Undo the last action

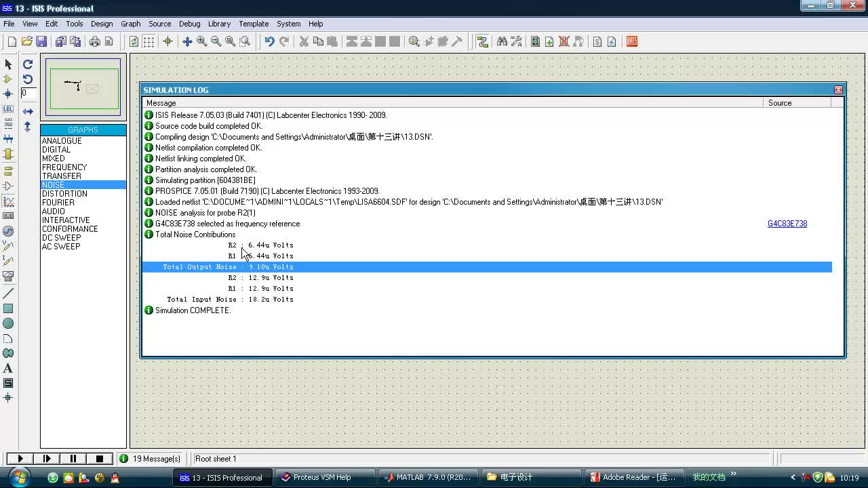click(269, 41)
